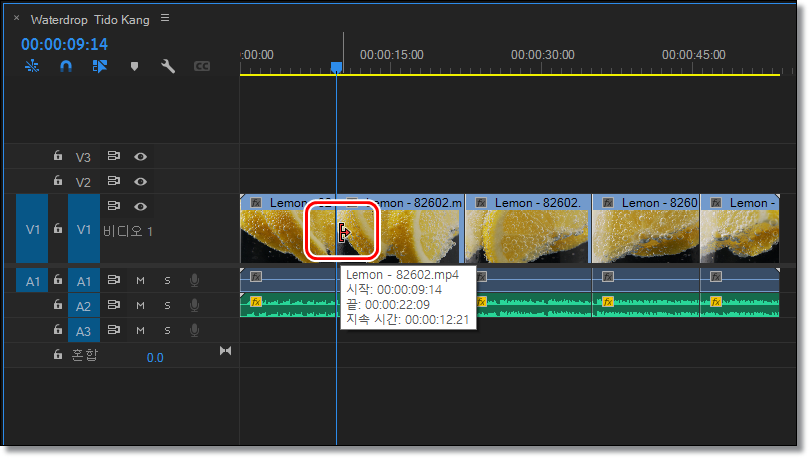Image resolution: width=809 pixels, height=468 pixels.
Task: Open the Waterdrop Tido Kang panel menu
Action: [x=165, y=18]
